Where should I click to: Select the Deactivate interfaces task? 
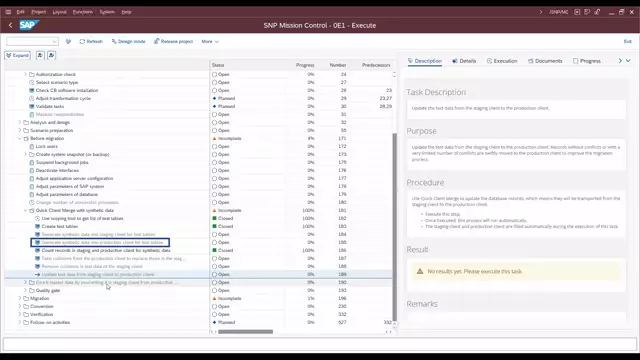coord(57,170)
